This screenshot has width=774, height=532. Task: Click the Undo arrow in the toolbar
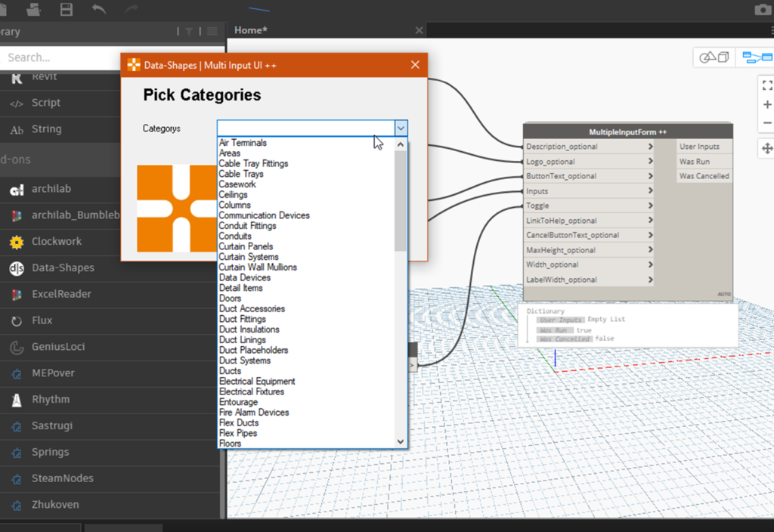[x=99, y=9]
